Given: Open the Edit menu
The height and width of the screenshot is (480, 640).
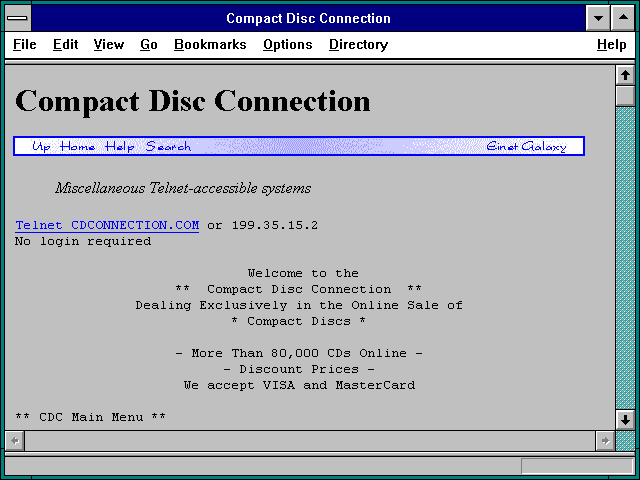Looking at the screenshot, I should 65,44.
